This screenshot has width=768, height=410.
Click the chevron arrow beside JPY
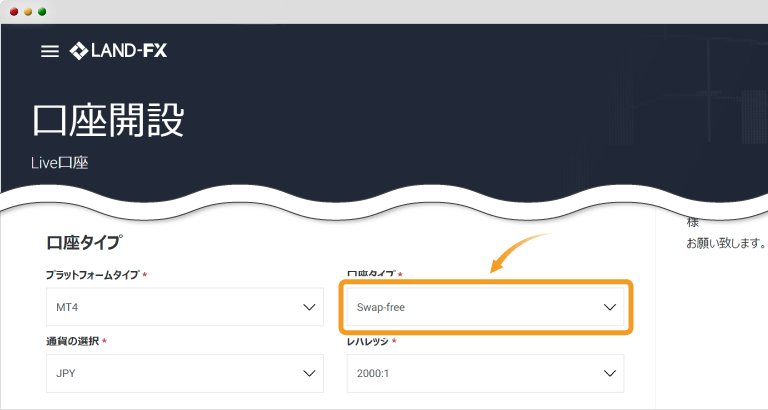pyautogui.click(x=309, y=373)
